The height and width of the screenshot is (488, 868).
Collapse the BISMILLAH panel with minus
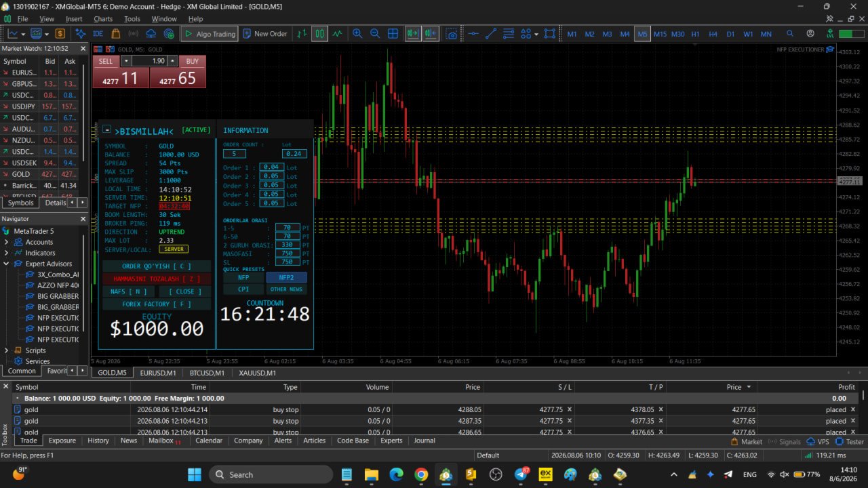coord(107,129)
